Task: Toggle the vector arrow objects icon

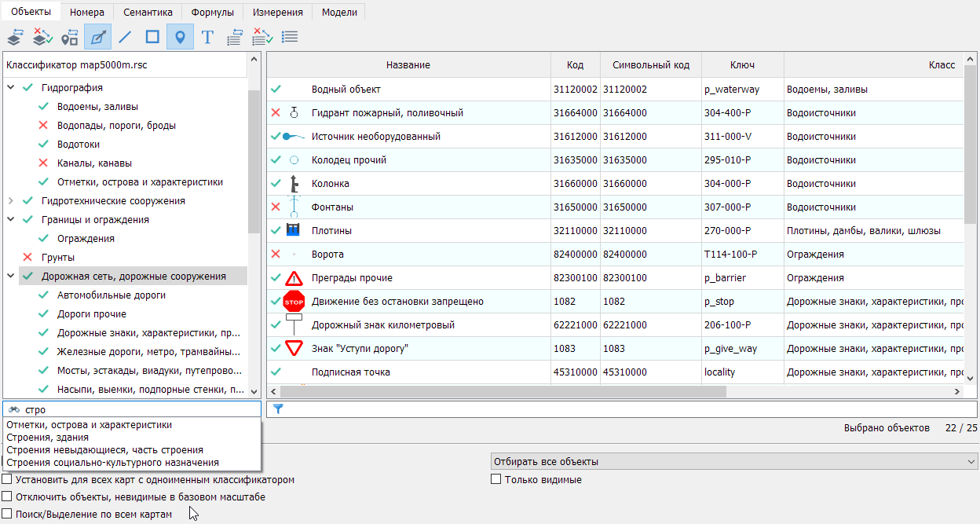Action: (97, 37)
